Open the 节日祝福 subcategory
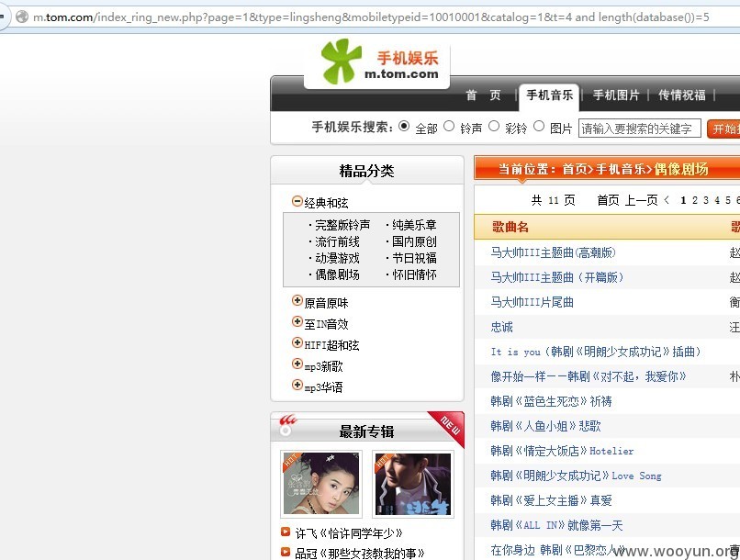 pos(414,259)
